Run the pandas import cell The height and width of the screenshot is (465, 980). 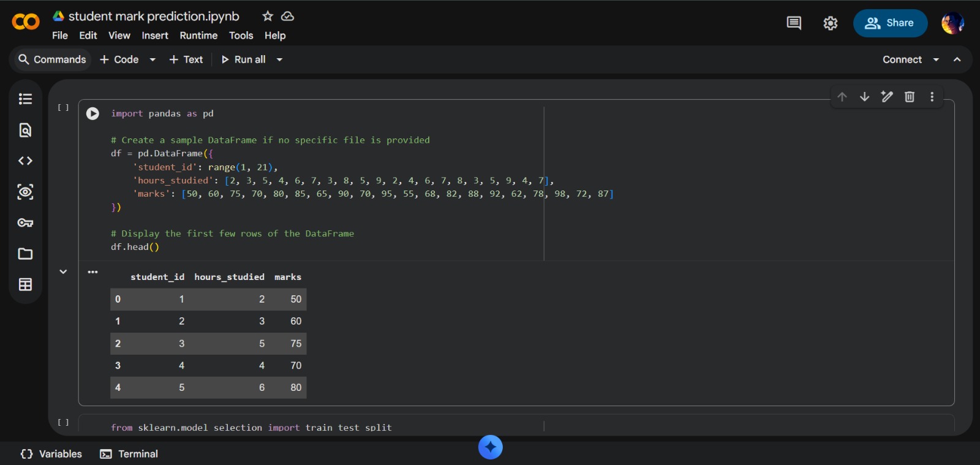tap(92, 113)
